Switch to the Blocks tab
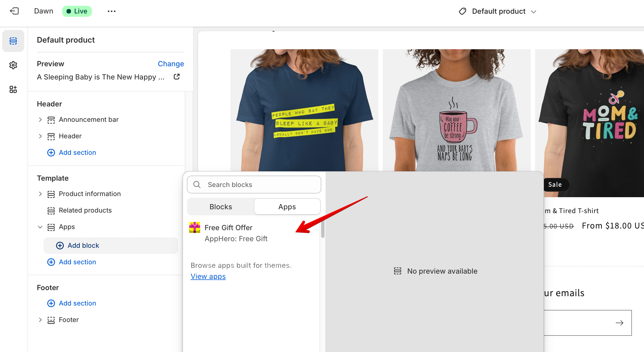644x352 pixels. 221,207
